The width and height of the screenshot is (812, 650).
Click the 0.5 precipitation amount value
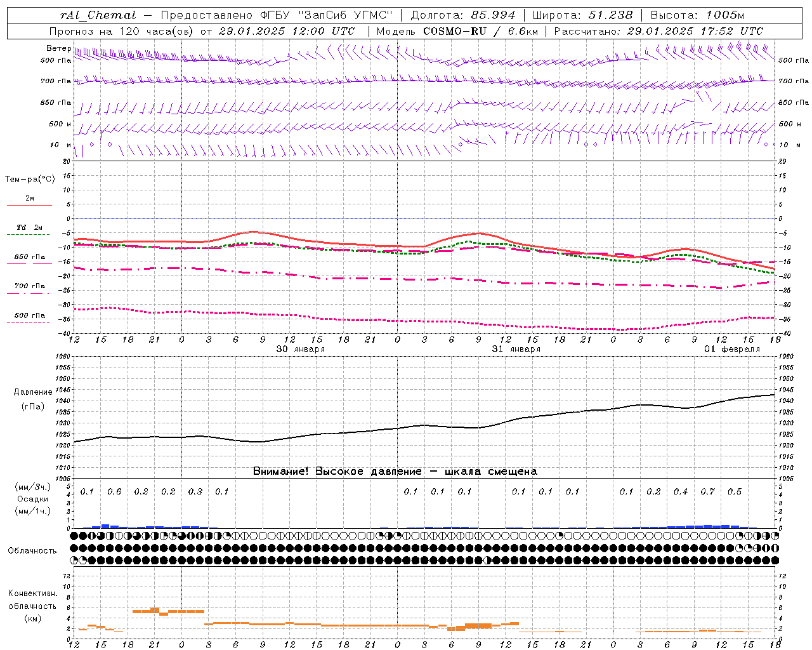click(735, 492)
